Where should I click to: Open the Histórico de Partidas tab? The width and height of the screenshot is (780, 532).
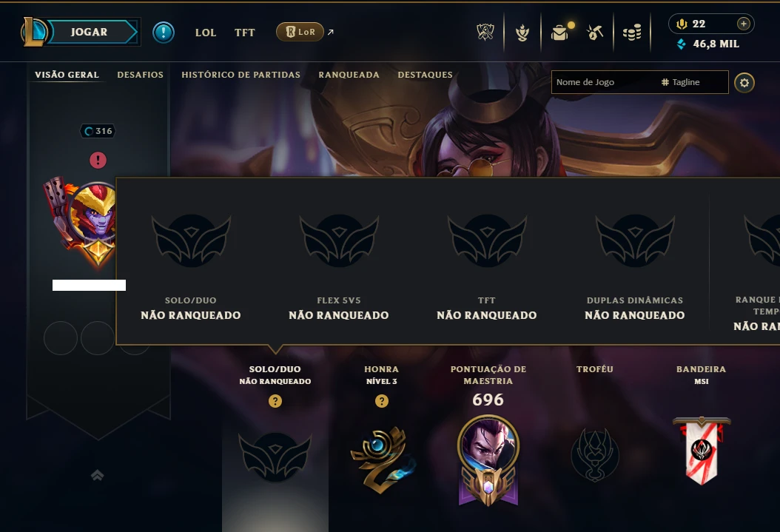click(241, 75)
